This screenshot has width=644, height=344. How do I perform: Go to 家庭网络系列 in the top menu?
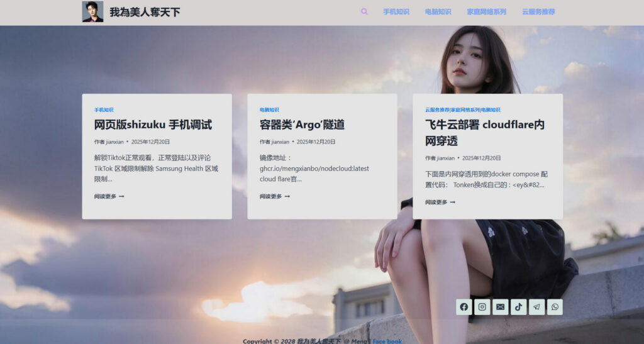pyautogui.click(x=486, y=11)
